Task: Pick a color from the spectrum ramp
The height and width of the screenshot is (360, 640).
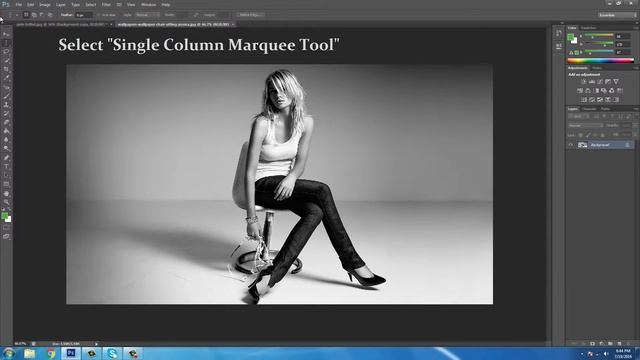Action: [600, 60]
